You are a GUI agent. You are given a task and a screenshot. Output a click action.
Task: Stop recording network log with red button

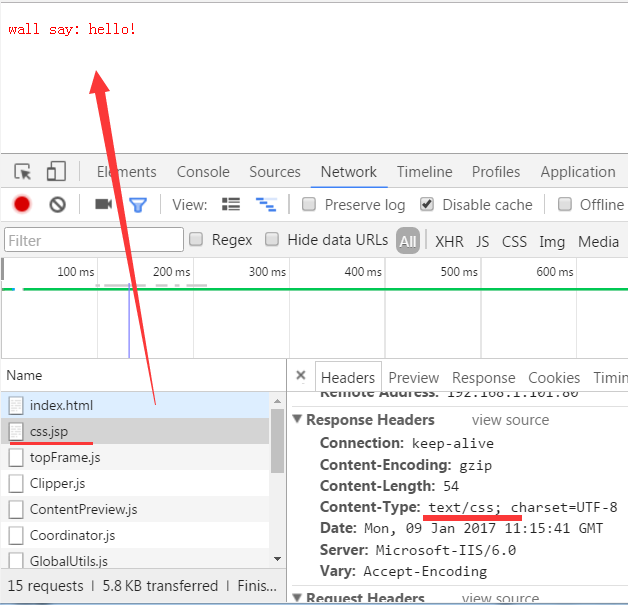pyautogui.click(x=22, y=204)
